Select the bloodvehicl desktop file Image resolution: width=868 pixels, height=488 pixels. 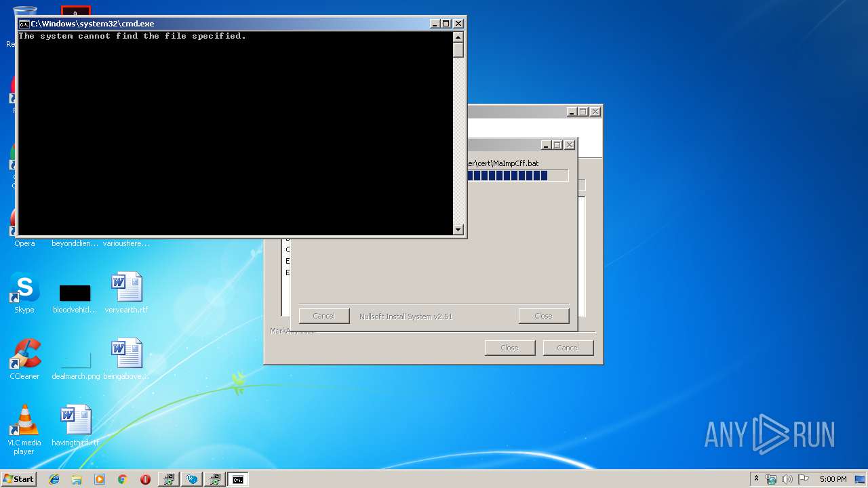[75, 298]
